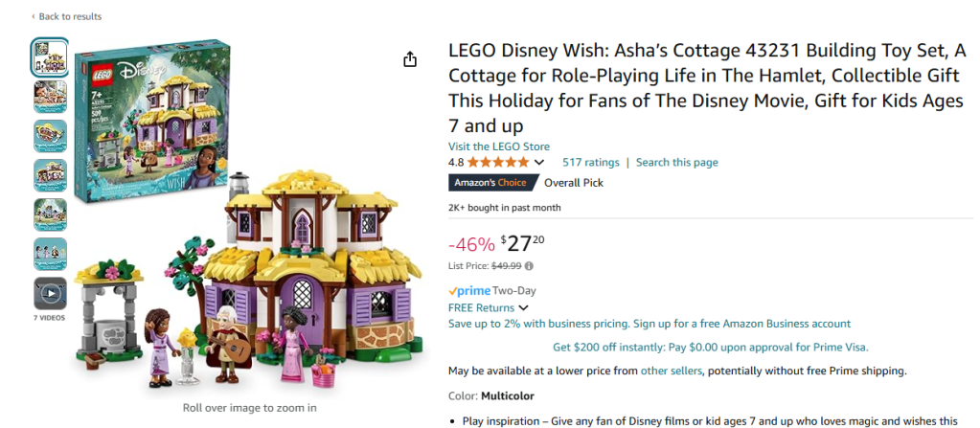Open the other sellers link
980x428 pixels.
(671, 371)
